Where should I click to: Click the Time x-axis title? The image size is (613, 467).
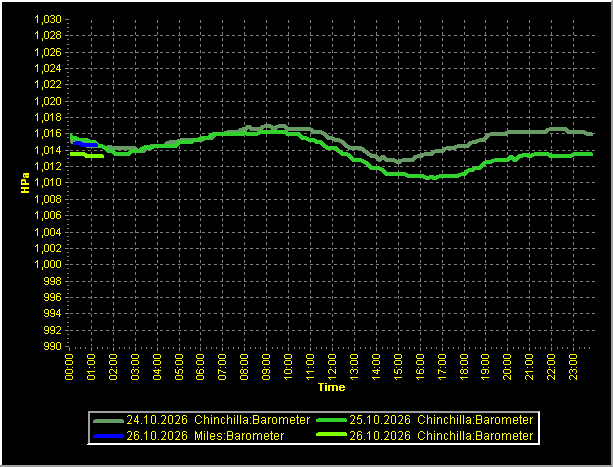332,387
